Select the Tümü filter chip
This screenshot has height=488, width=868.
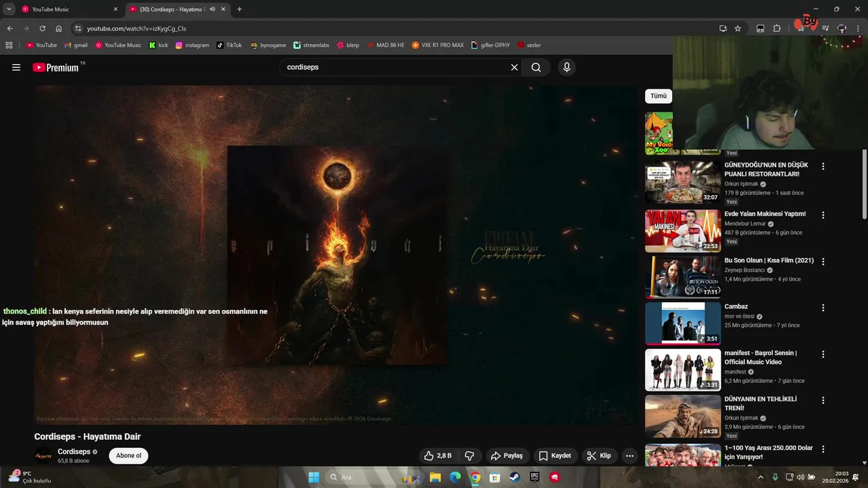(x=658, y=96)
